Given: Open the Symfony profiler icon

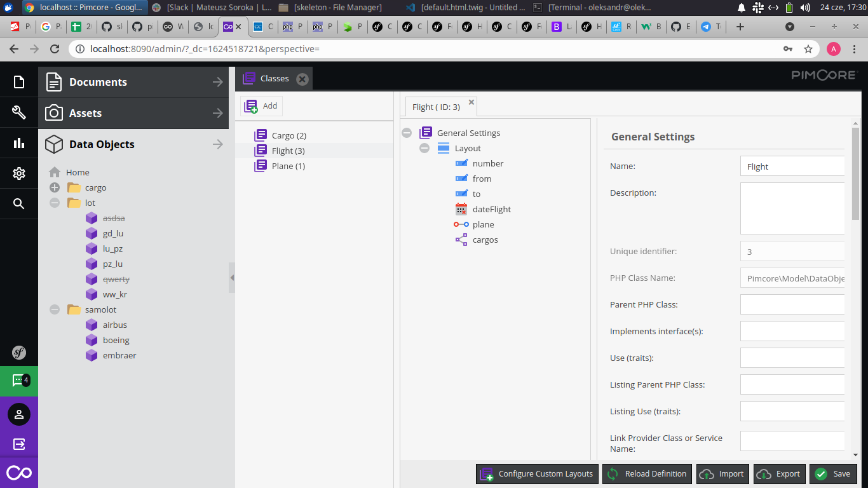Looking at the screenshot, I should (18, 353).
